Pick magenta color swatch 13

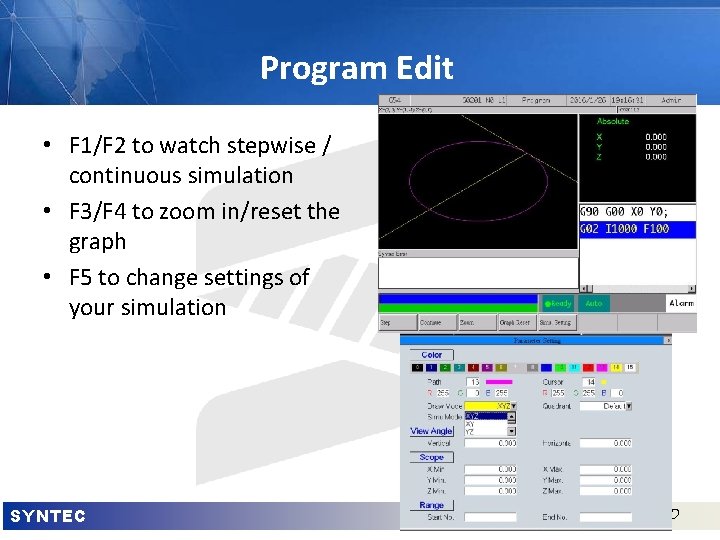pos(602,368)
